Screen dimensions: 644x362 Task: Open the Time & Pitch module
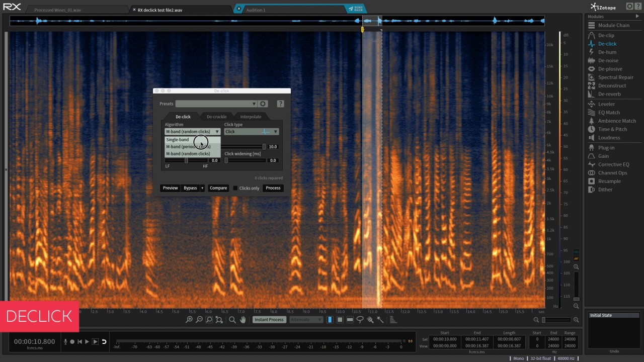(612, 129)
